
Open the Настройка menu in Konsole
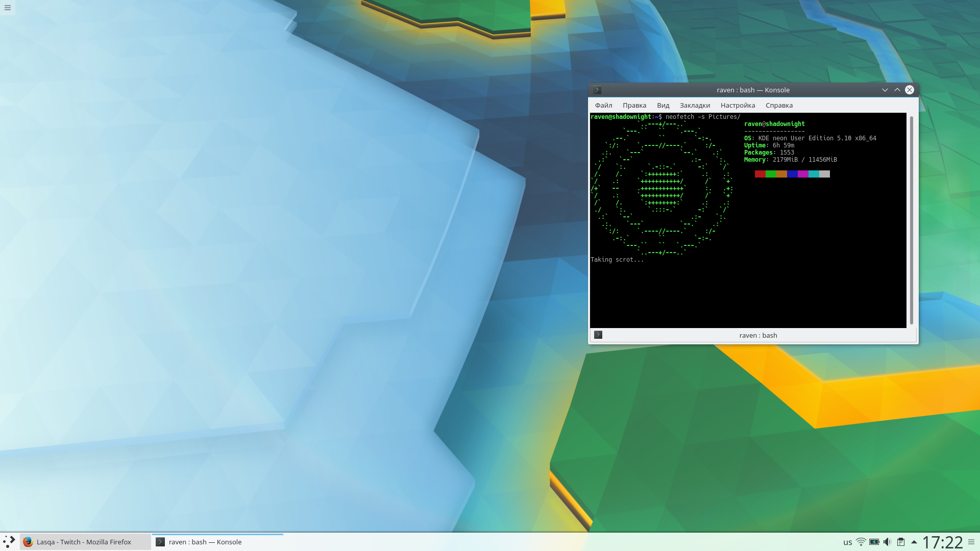coord(738,105)
